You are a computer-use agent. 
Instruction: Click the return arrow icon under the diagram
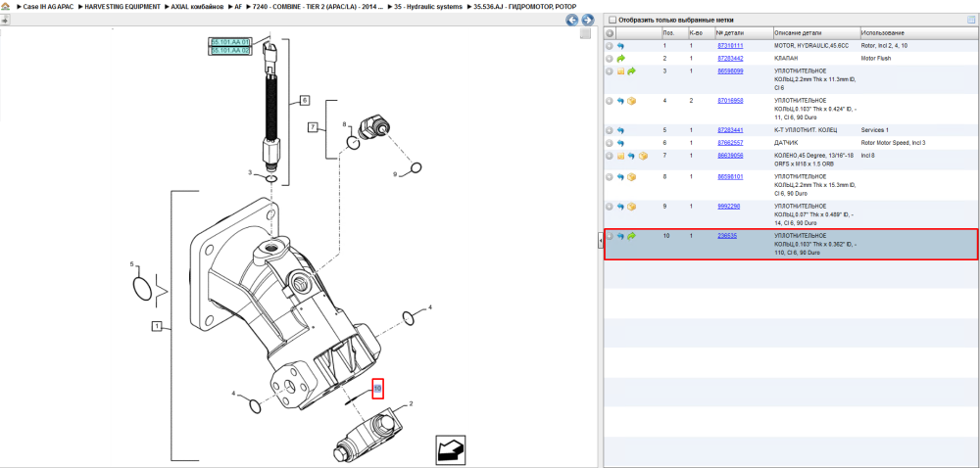452,448
